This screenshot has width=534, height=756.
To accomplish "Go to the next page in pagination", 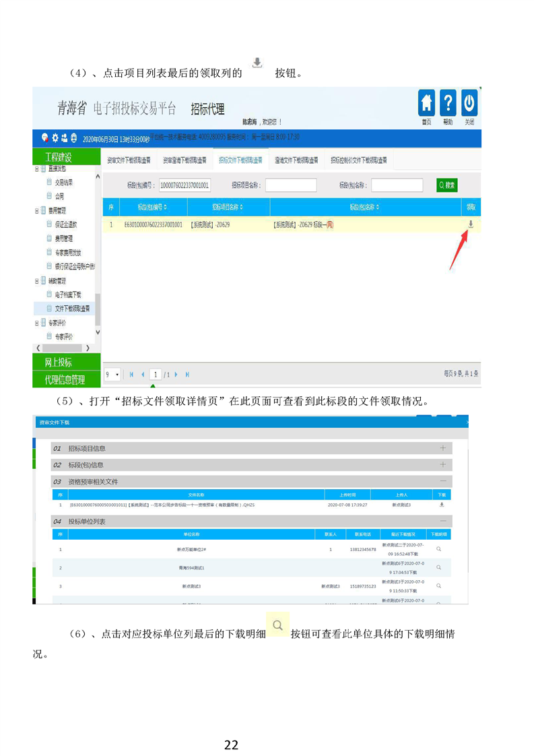I will [x=176, y=374].
